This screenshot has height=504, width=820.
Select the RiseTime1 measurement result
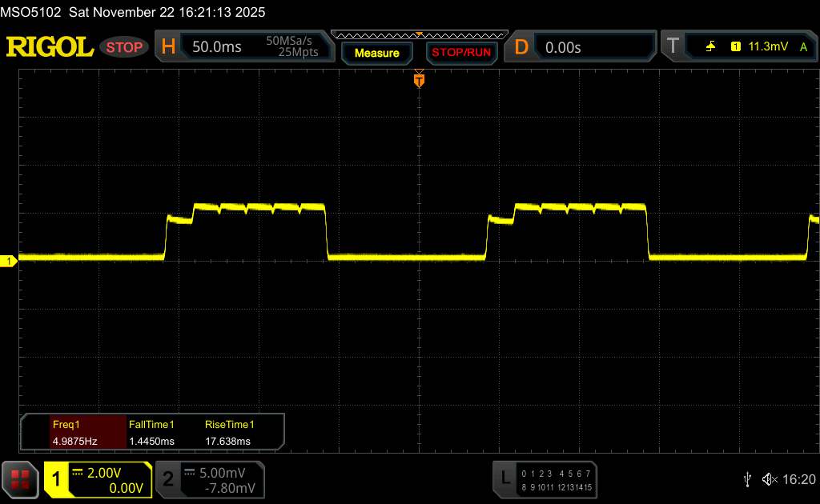click(x=228, y=433)
